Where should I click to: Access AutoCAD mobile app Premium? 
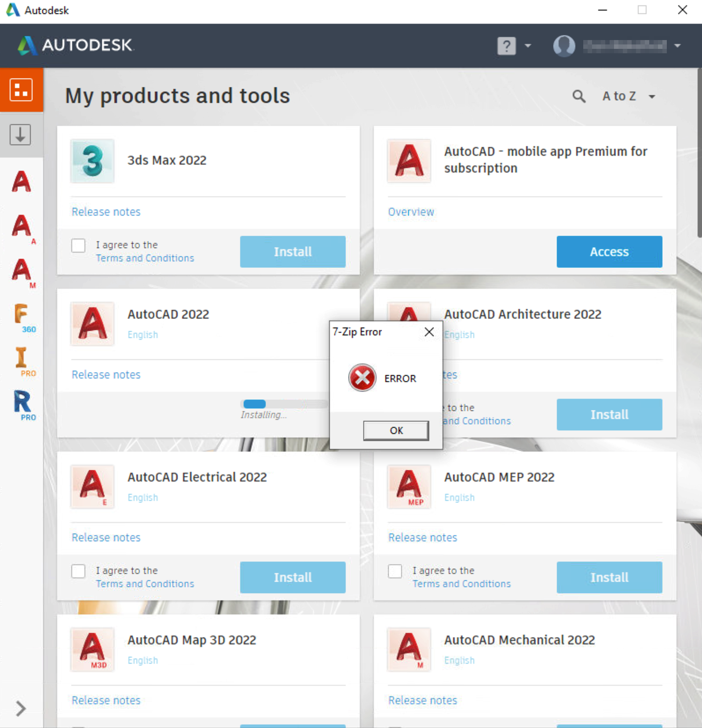tap(609, 251)
